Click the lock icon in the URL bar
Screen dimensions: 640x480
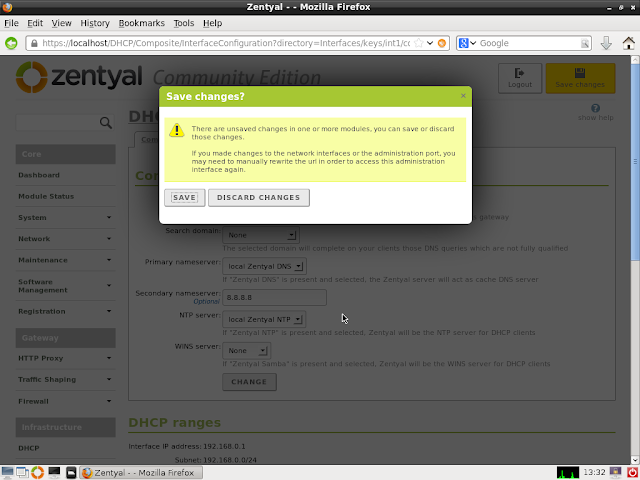tap(34, 43)
